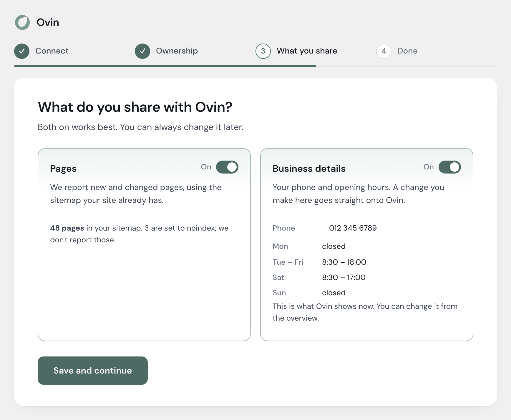Viewport: 511px width, 420px height.
Task: Click the Mon closed hours value
Action: click(334, 246)
